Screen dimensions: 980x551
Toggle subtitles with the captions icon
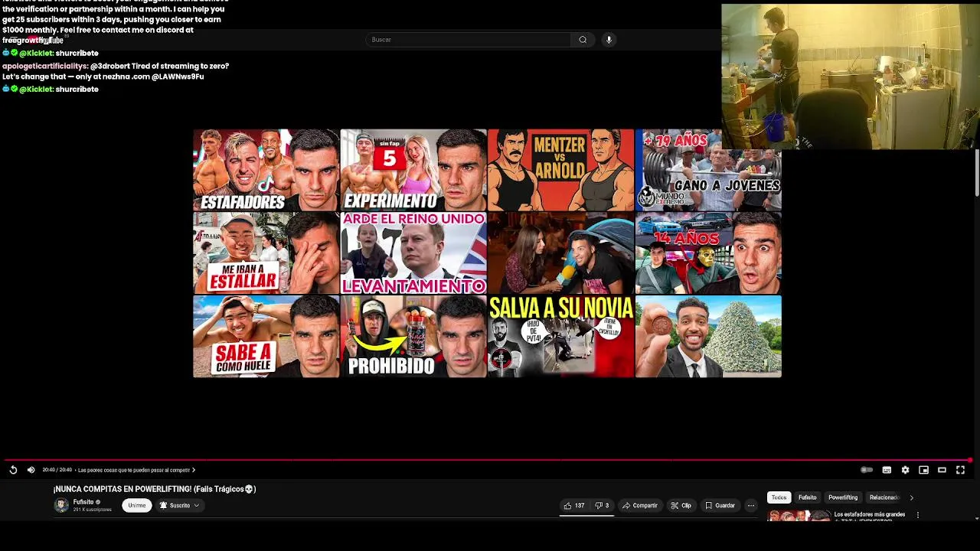(x=887, y=470)
